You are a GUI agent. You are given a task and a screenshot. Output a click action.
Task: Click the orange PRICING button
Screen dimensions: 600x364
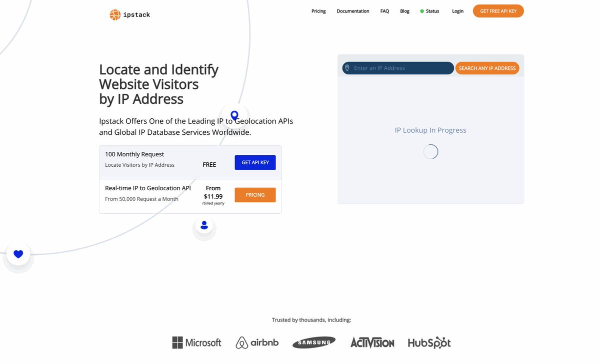[255, 195]
